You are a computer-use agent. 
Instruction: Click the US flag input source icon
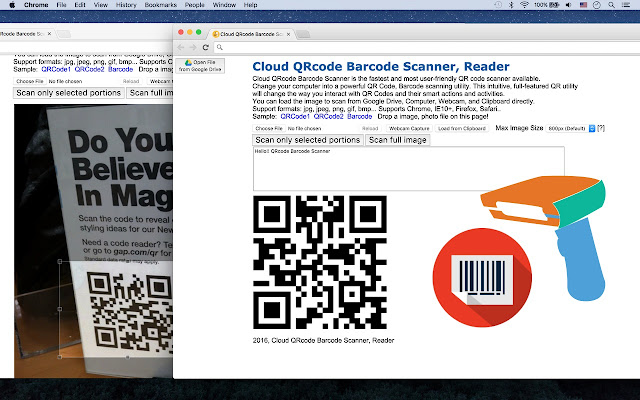pos(583,5)
